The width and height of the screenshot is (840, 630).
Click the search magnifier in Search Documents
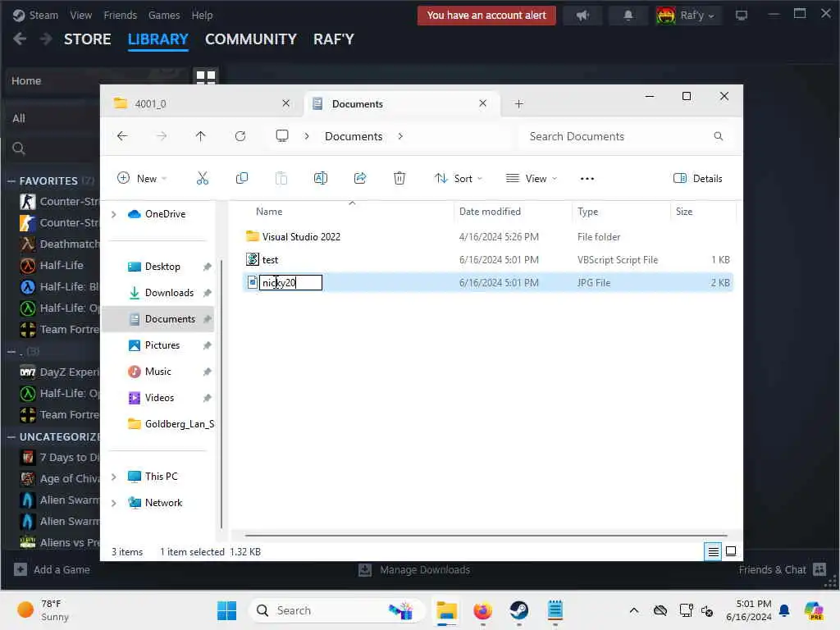pos(719,136)
